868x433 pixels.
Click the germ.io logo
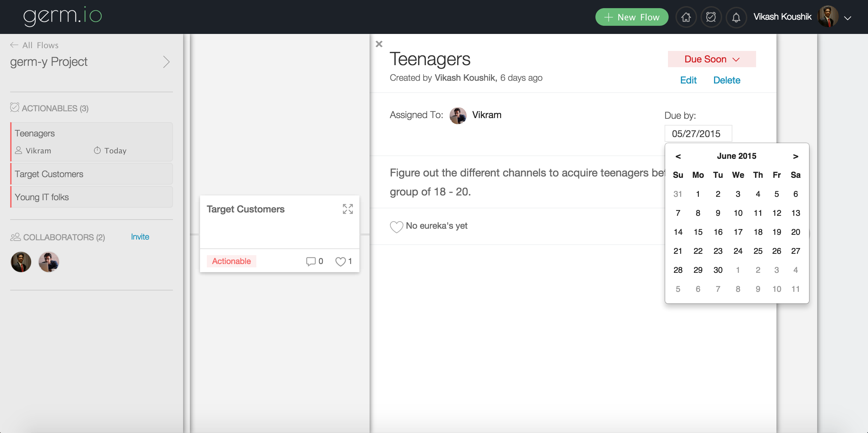pyautogui.click(x=62, y=16)
